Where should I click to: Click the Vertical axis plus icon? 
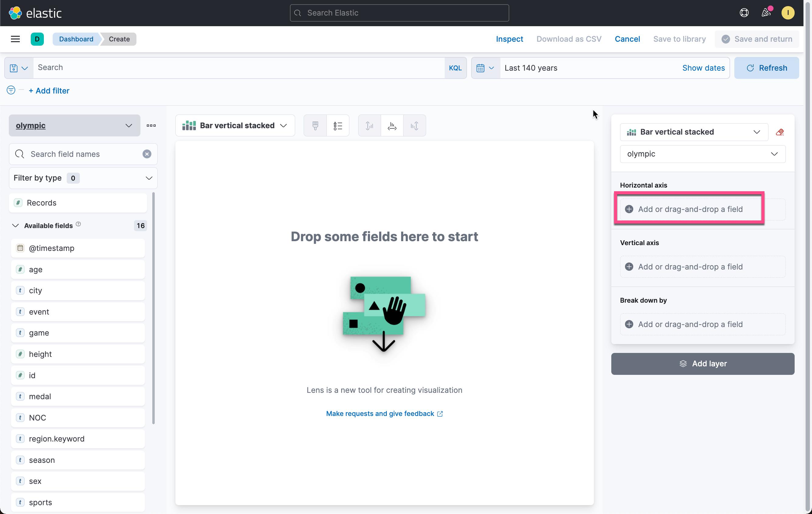(629, 267)
